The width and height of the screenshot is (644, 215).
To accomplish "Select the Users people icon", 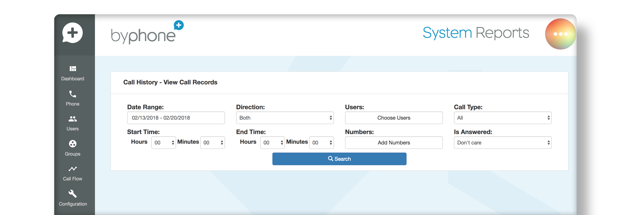I will 72,119.
